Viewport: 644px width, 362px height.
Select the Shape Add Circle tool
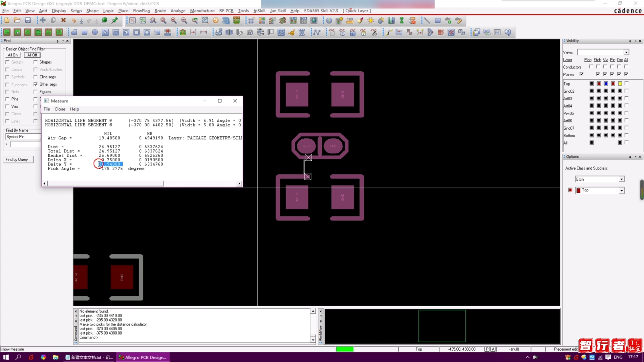click(x=95, y=32)
